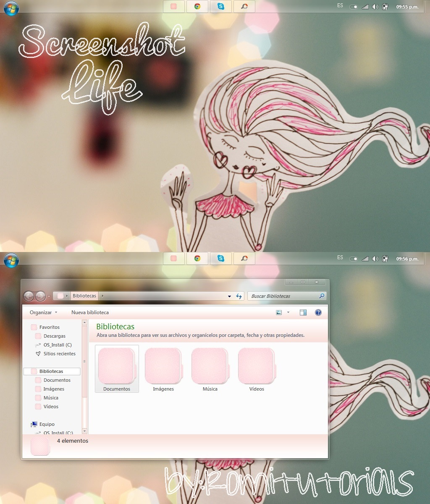
Task: Open the recent pages arrow beside Forward button
Action: (x=49, y=297)
